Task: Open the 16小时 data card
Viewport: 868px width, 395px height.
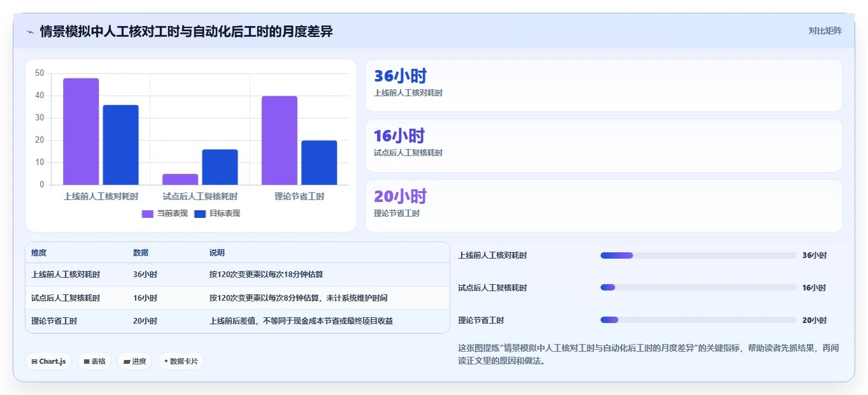Action: tap(604, 145)
